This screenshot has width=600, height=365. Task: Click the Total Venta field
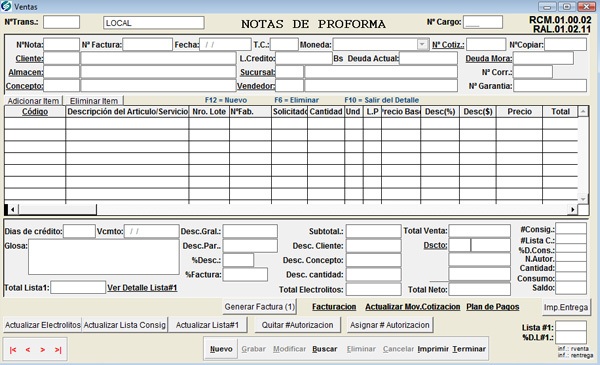[x=479, y=231]
